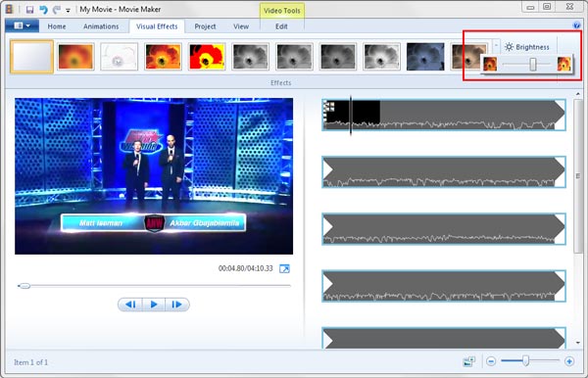Click the Undo arrow icon
This screenshot has height=378, width=588.
tap(43, 10)
